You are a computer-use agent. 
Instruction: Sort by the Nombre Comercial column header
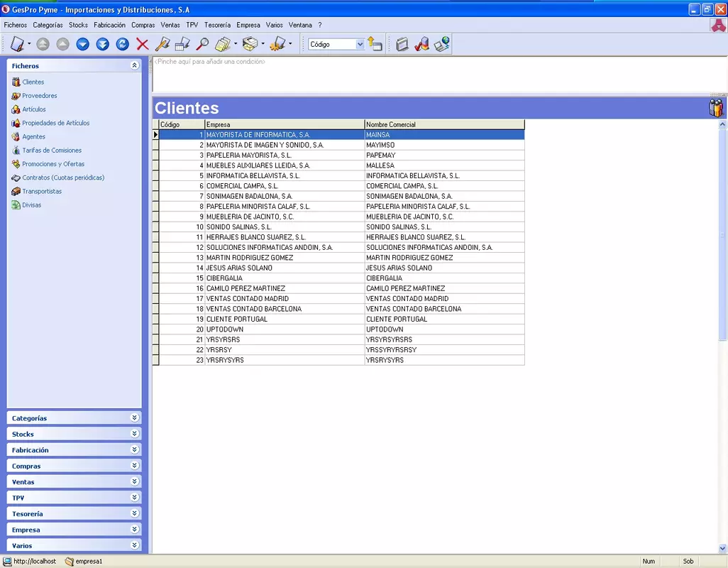tap(445, 124)
